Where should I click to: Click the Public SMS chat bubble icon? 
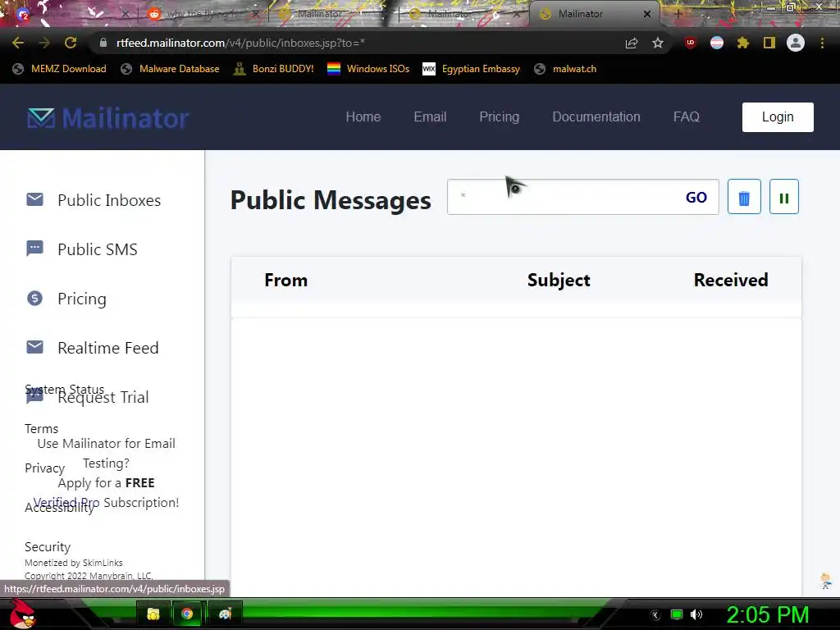(x=34, y=249)
